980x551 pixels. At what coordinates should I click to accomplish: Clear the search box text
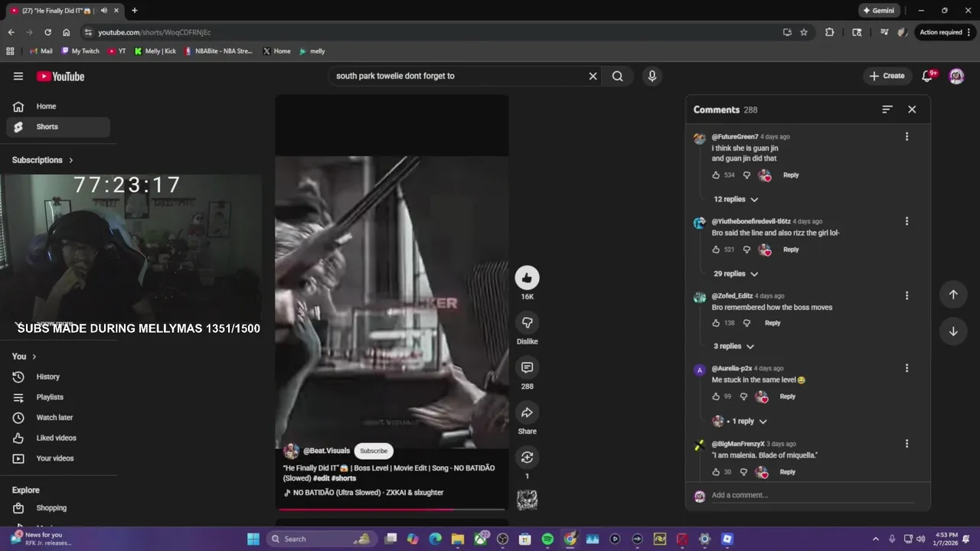coord(593,76)
